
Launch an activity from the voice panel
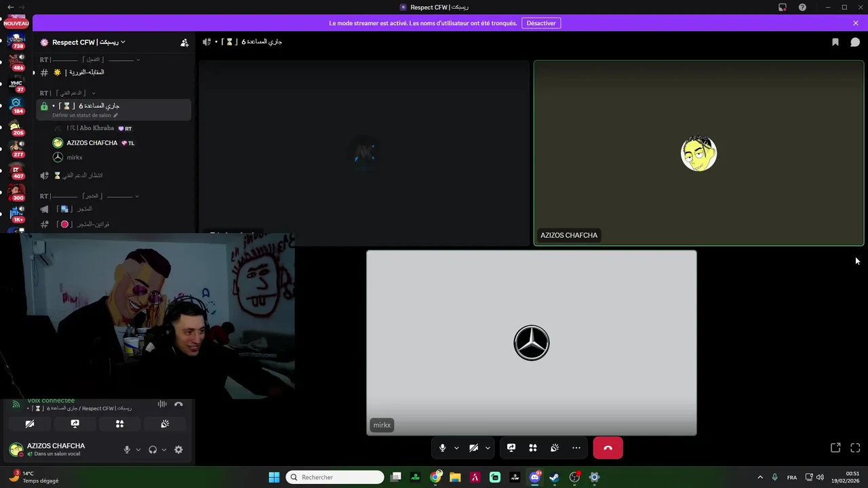(x=120, y=424)
